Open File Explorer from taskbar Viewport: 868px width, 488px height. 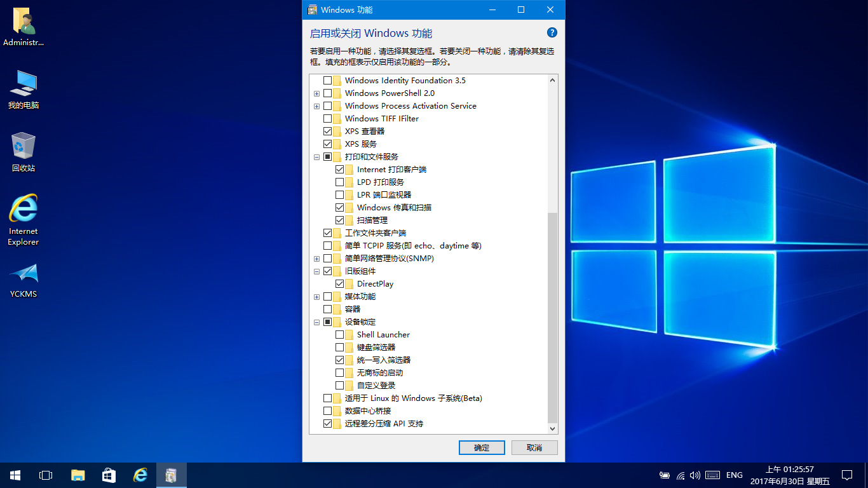click(78, 475)
